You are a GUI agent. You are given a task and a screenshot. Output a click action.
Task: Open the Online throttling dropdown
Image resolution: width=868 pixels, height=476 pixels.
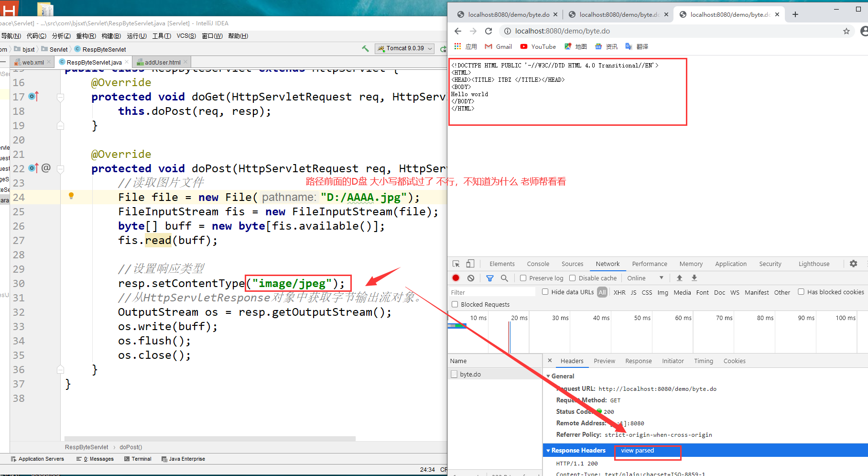[645, 278]
